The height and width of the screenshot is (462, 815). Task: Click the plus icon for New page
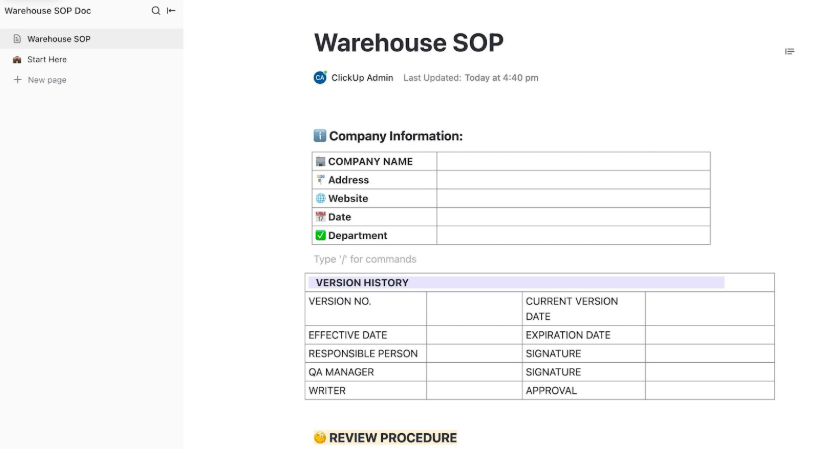point(17,80)
